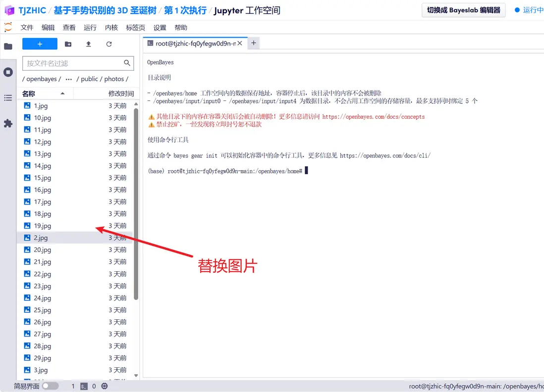
Task: Click 切换成 Bayeslab 编辑器 button
Action: pyautogui.click(x=464, y=10)
